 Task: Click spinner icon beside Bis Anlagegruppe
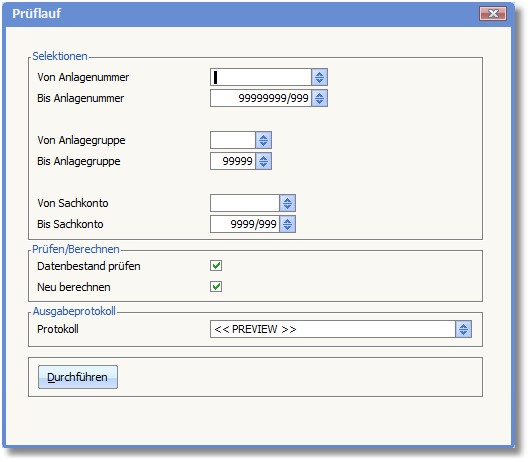click(x=263, y=161)
